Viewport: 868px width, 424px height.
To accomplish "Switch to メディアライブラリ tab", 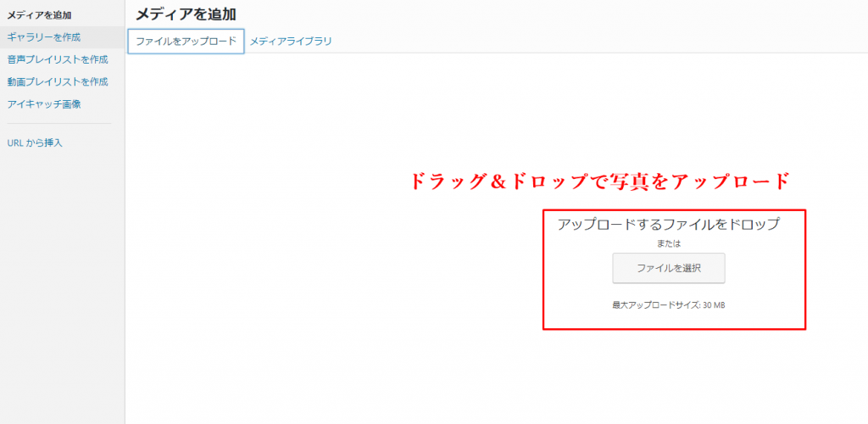I will (x=291, y=41).
